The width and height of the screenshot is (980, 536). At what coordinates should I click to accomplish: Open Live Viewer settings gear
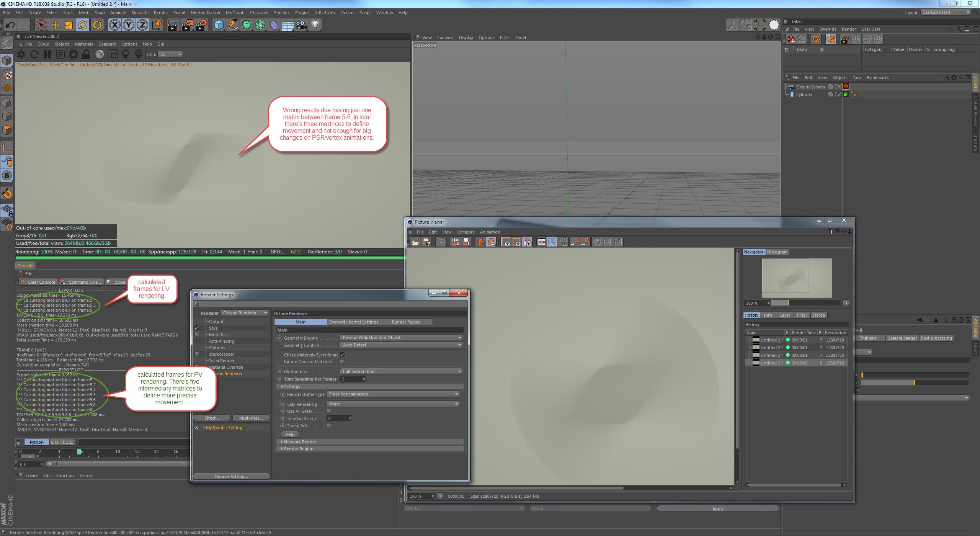pyautogui.click(x=73, y=54)
